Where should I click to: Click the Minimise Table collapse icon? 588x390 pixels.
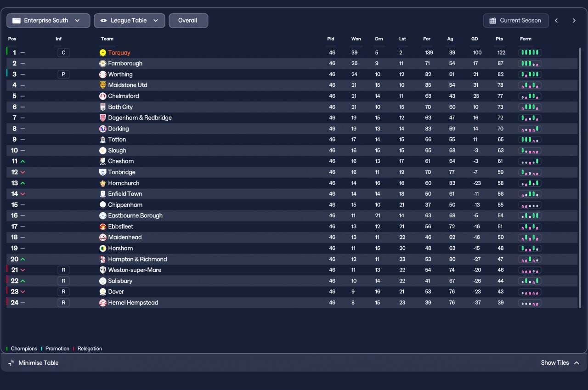pyautogui.click(x=11, y=363)
